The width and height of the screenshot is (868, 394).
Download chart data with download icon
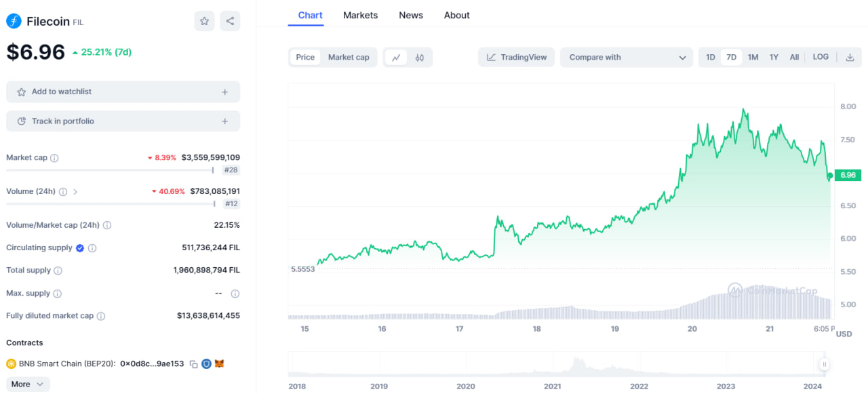pos(850,58)
